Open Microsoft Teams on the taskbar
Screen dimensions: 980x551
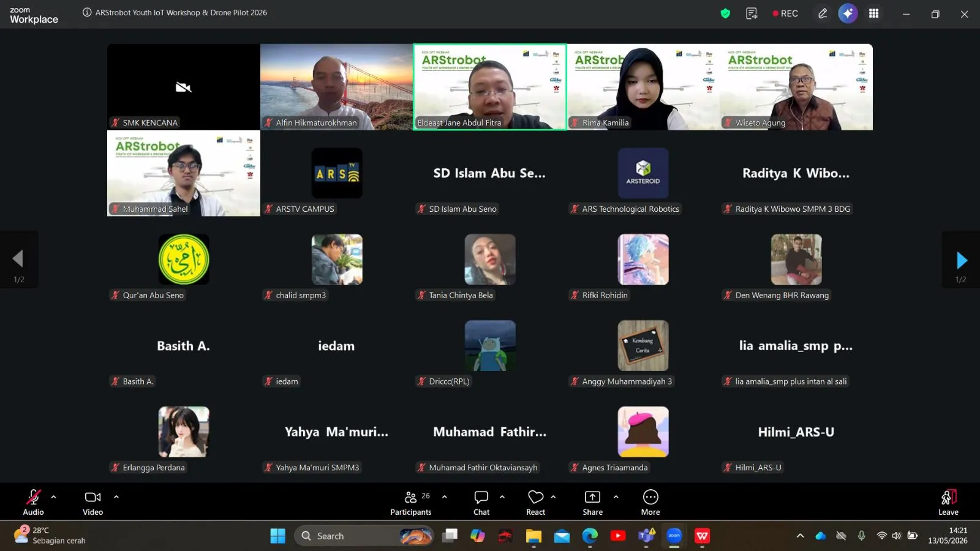pos(646,536)
